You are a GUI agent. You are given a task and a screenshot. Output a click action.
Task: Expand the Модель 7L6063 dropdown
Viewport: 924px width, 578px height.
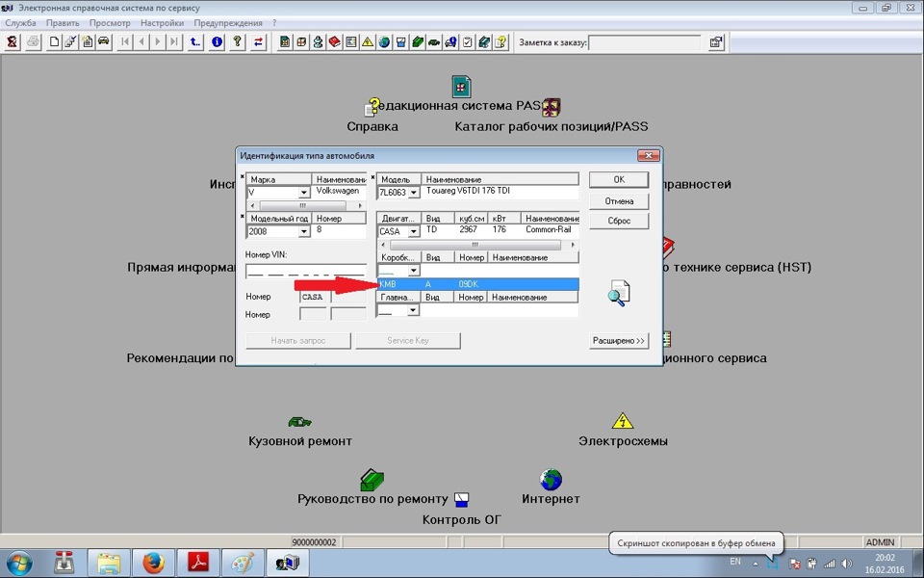tap(413, 193)
